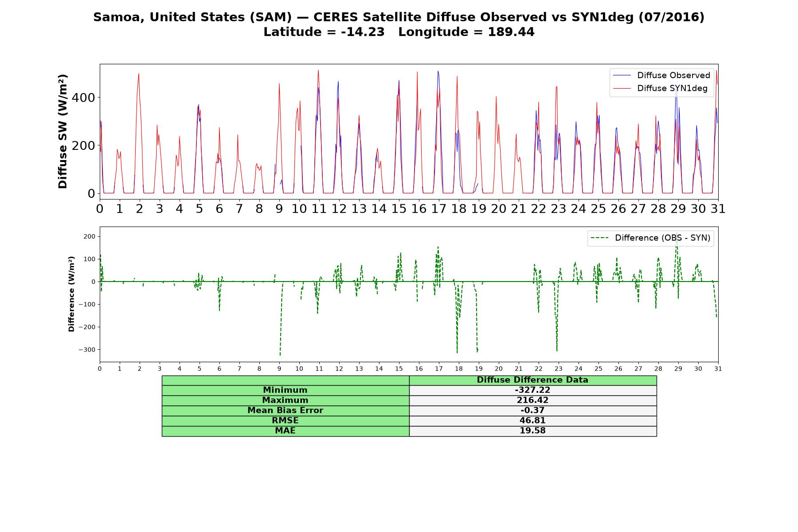
Task: Click the Diffuse SW (W/m²) y-axis label
Action: pos(63,131)
